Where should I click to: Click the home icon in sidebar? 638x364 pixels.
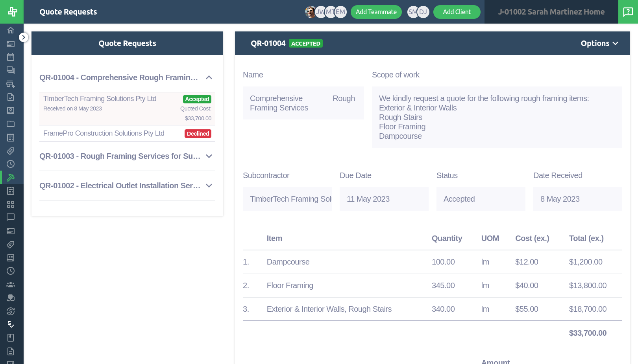[x=11, y=30]
